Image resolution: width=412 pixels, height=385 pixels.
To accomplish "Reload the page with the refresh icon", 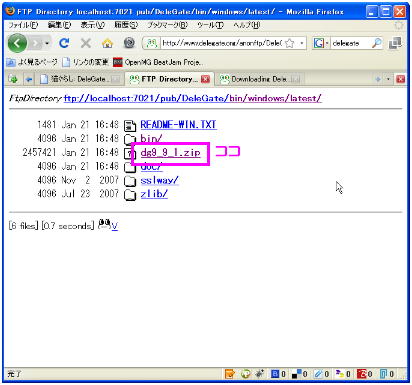I will pos(64,43).
